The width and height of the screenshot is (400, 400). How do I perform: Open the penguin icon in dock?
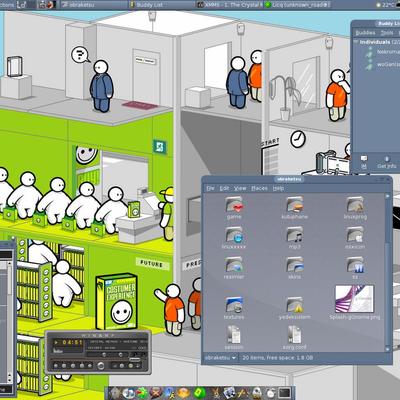tap(256, 393)
